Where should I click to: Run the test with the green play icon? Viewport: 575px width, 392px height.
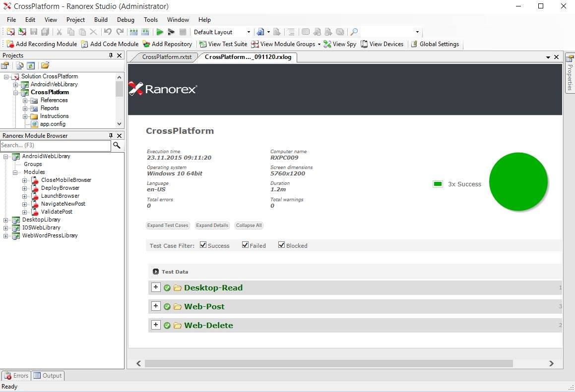(160, 32)
